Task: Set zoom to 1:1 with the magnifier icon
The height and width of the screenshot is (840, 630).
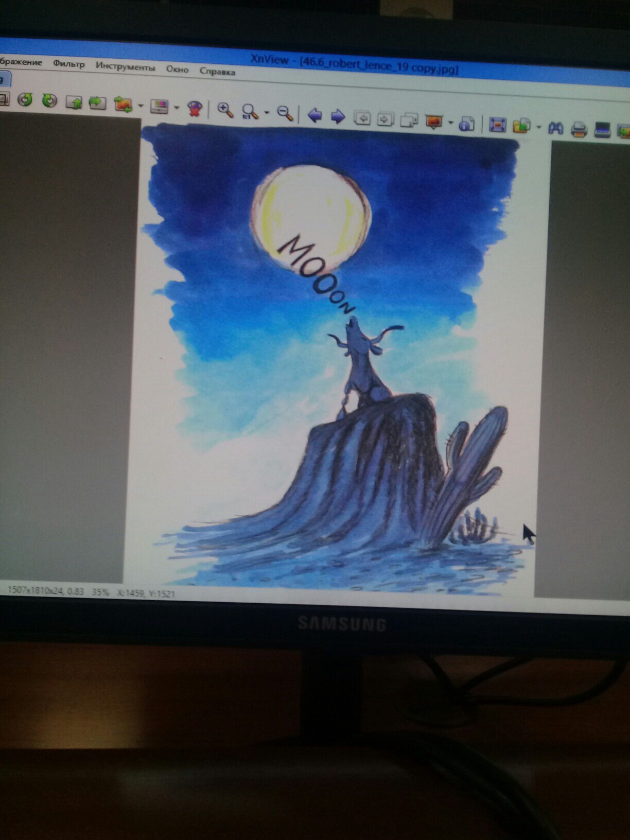Action: tap(250, 111)
